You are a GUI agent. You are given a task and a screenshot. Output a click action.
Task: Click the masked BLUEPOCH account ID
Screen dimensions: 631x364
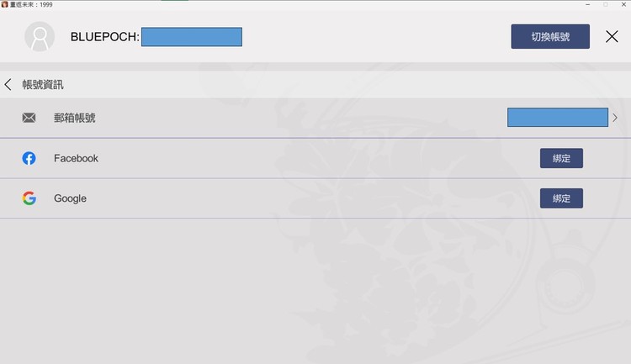[x=192, y=37]
